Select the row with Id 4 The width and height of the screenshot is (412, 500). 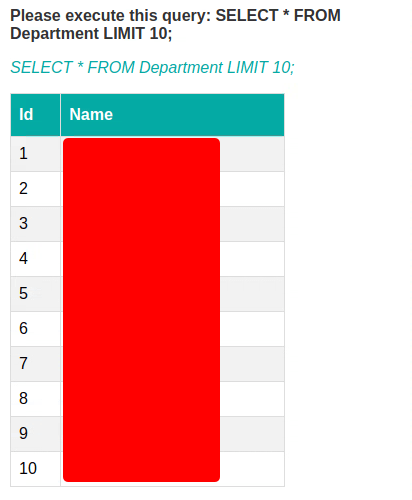147,259
